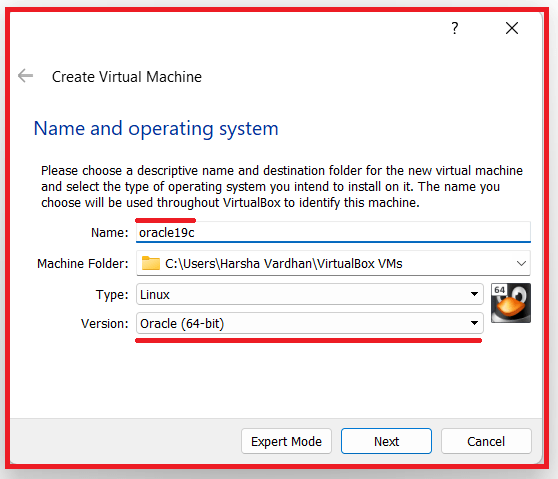The image size is (558, 479).
Task: Click the back arrow icon
Action: pos(26,76)
